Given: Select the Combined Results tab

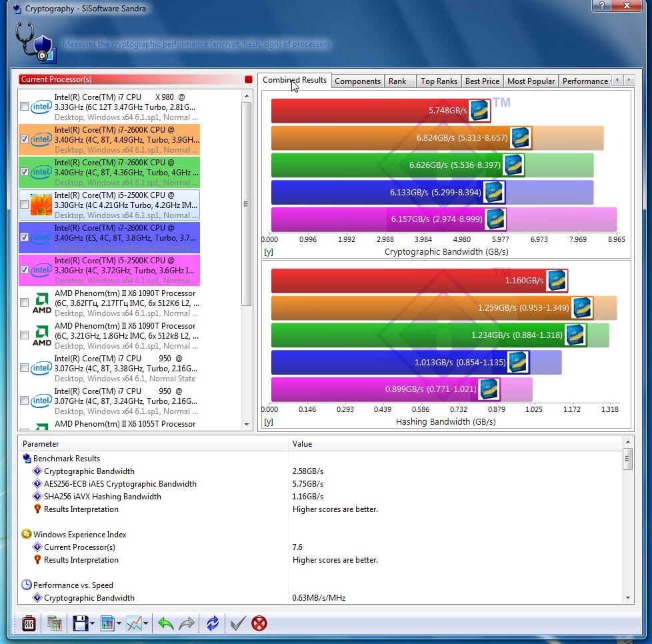Looking at the screenshot, I should pyautogui.click(x=295, y=80).
